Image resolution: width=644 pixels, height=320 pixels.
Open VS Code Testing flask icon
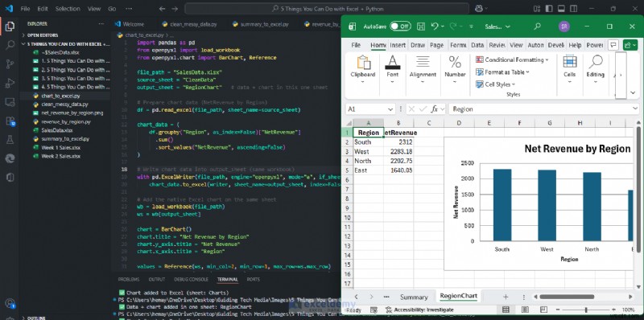click(x=10, y=139)
